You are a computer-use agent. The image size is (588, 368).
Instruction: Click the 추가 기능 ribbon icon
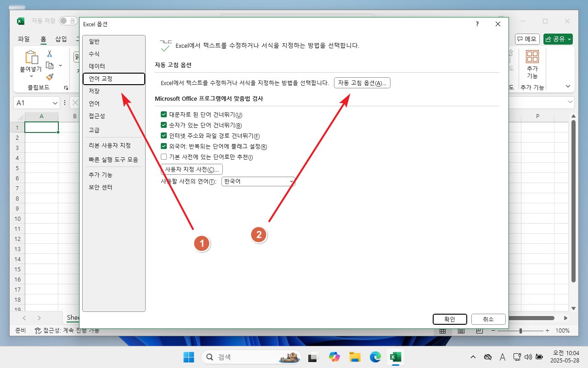click(532, 57)
